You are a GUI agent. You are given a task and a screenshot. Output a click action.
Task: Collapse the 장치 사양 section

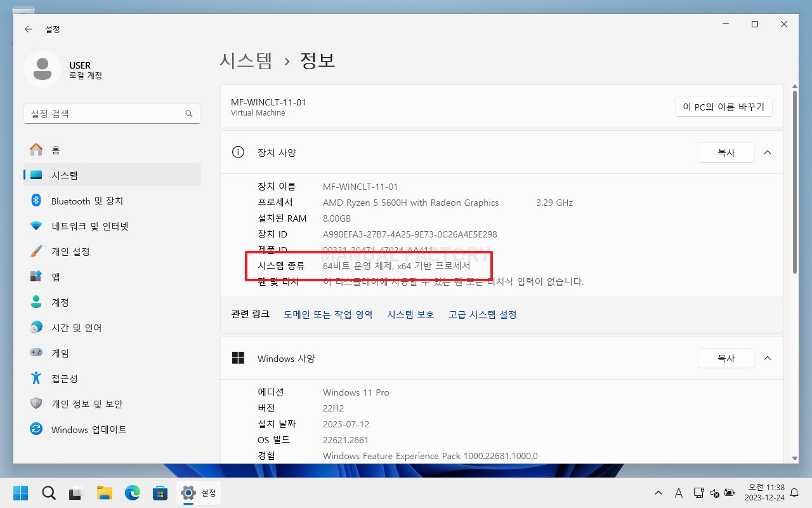[767, 152]
